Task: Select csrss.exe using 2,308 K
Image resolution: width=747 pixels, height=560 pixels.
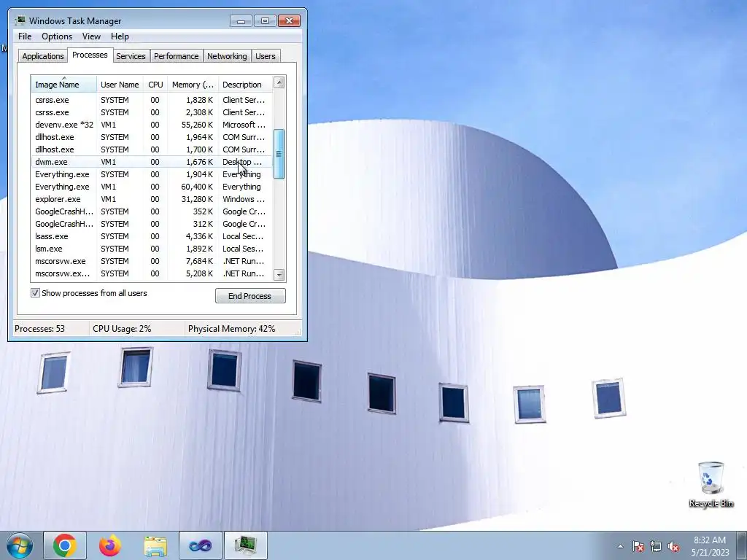Action: 152,112
